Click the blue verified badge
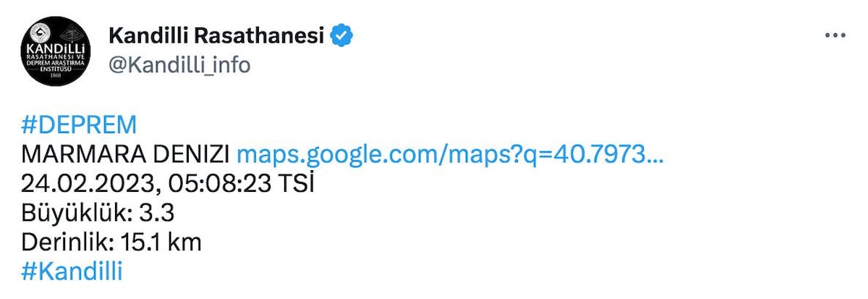The width and height of the screenshot is (868, 299). [x=341, y=35]
